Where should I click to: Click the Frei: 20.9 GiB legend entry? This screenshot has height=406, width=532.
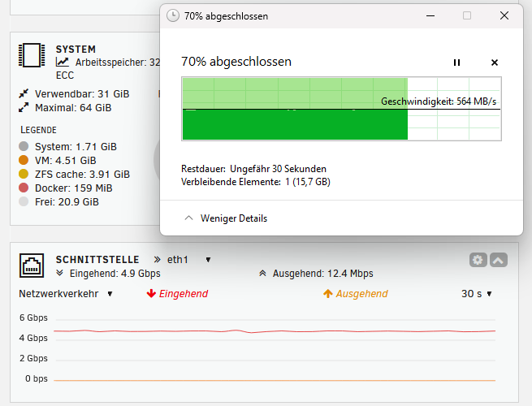pos(67,202)
